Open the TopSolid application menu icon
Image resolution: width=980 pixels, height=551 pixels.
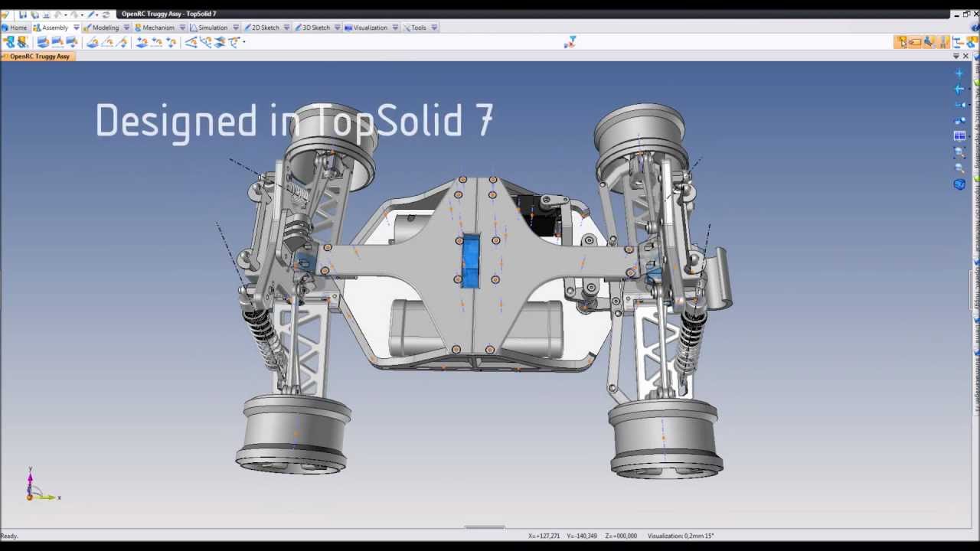[5, 15]
